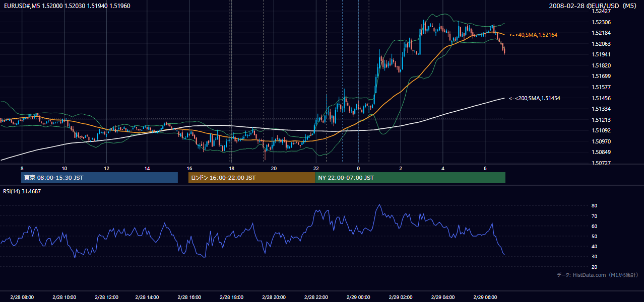
Task: Click price axis value 1.50970
Action: [x=601, y=141]
